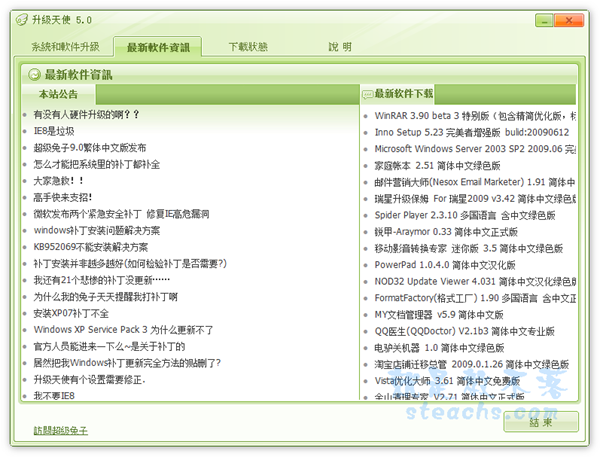Screen dimensions: 600x457
Task: Open 淘宝店铺迁移总管 2009.0.1.26 download
Action: (x=472, y=364)
